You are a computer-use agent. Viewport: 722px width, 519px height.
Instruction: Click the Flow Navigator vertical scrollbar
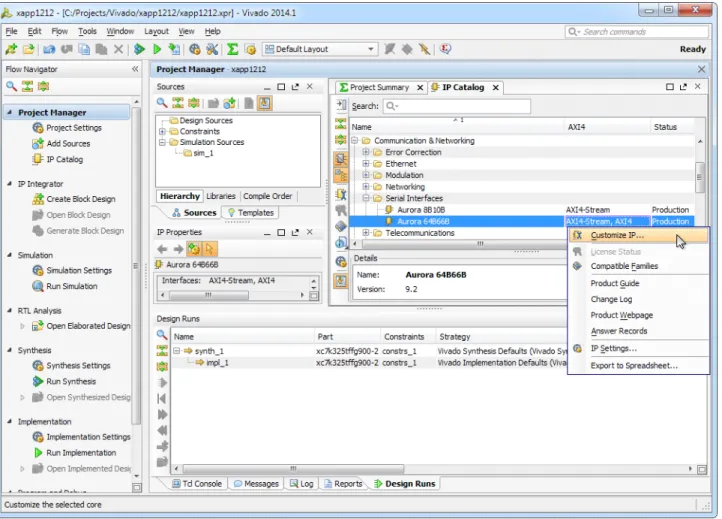(x=136, y=265)
